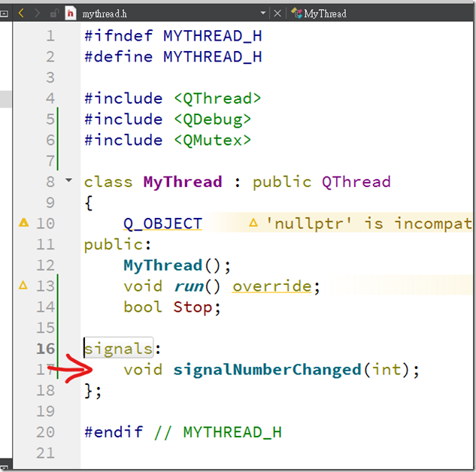
Task: Click the MyThread class icon in toolbar
Action: coord(296,13)
